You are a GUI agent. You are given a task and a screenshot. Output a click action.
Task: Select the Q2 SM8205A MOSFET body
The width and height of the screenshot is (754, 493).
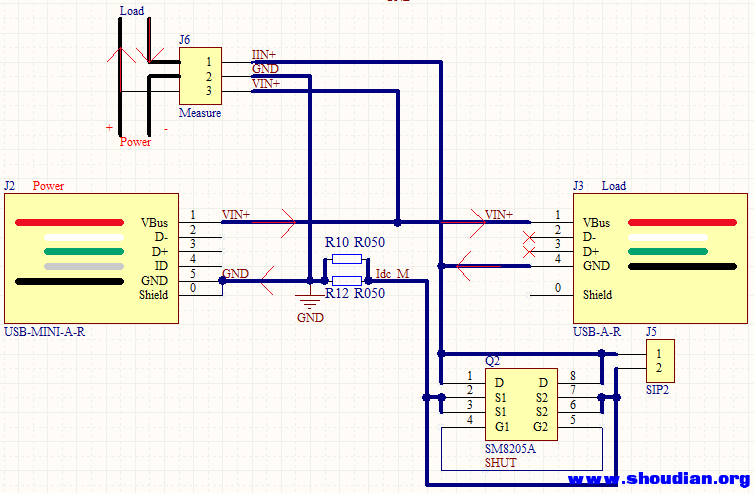[521, 405]
